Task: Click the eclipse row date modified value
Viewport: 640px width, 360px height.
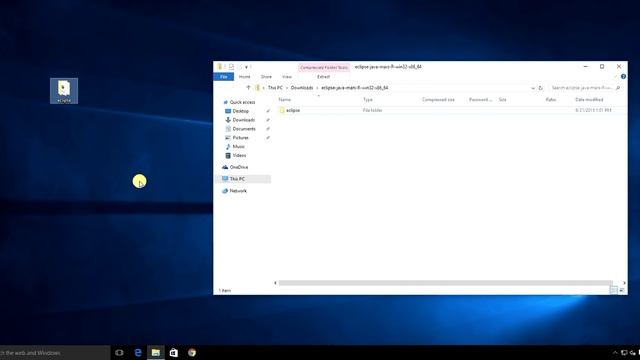Action: click(593, 110)
